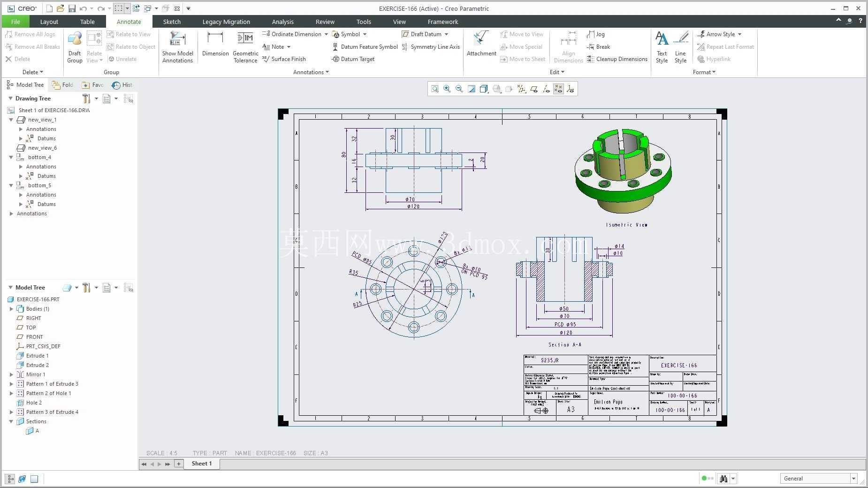The image size is (868, 488).
Task: Open the Find binoculars icon in status bar
Action: click(723, 479)
